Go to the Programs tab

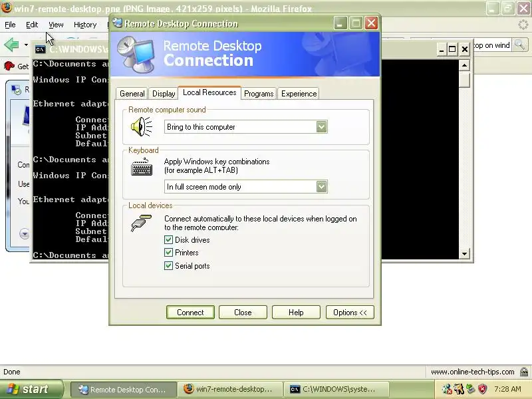click(x=259, y=94)
